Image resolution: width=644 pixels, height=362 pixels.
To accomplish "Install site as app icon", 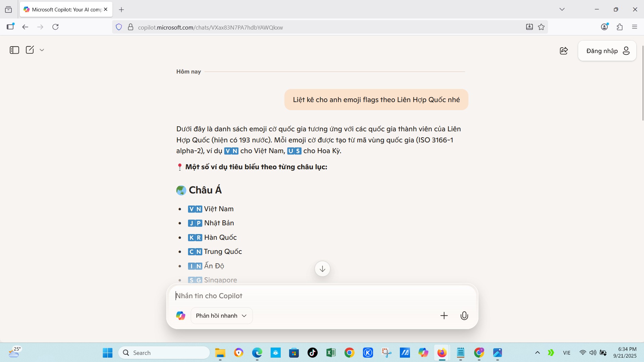I will [x=530, y=27].
